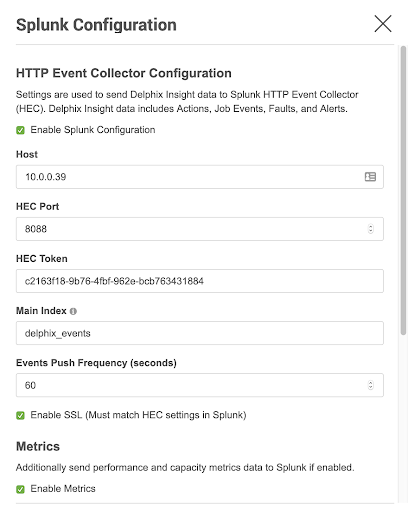Click the dialog's vertical scrollbar thumb

click(x=403, y=190)
